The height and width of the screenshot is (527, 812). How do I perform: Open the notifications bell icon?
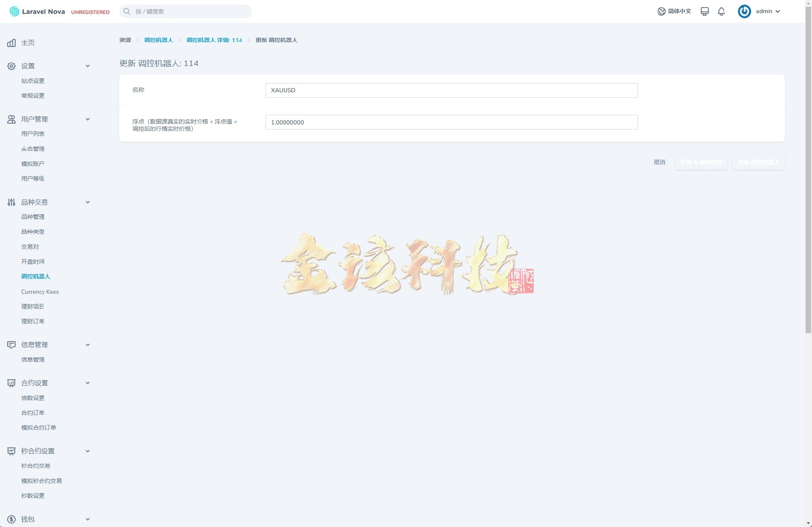pos(721,11)
